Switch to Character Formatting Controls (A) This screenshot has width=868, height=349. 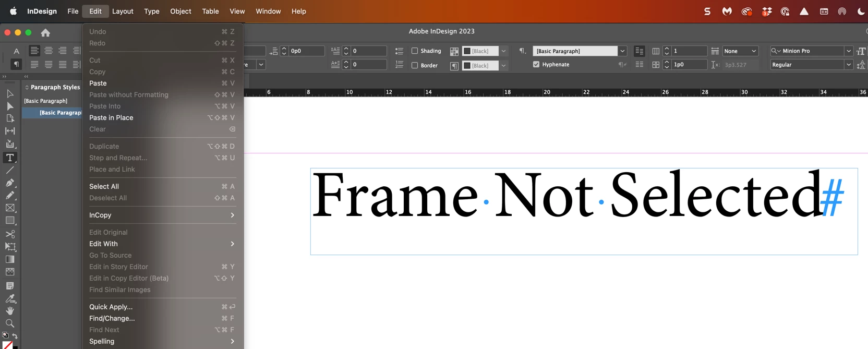click(16, 51)
